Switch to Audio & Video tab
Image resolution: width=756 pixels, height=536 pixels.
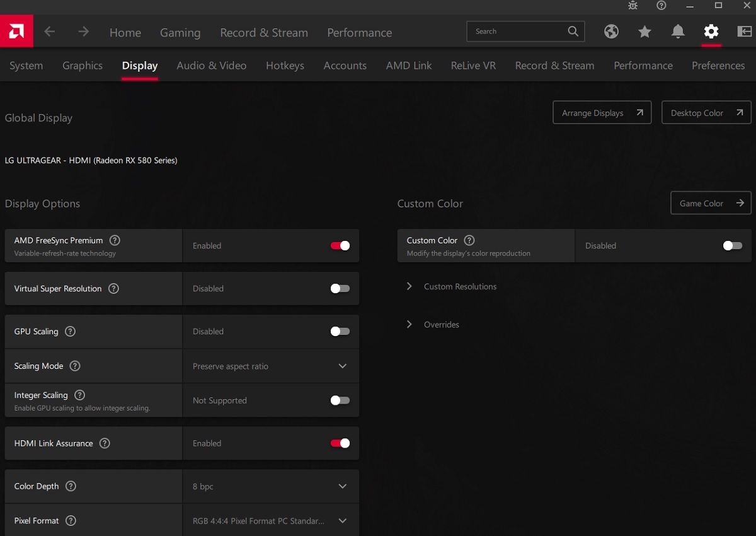tap(212, 66)
